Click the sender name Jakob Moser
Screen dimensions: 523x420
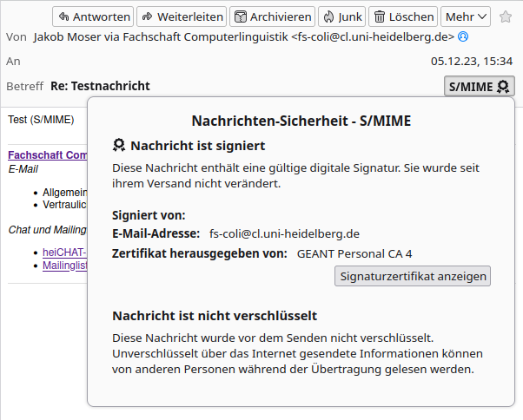click(x=67, y=36)
